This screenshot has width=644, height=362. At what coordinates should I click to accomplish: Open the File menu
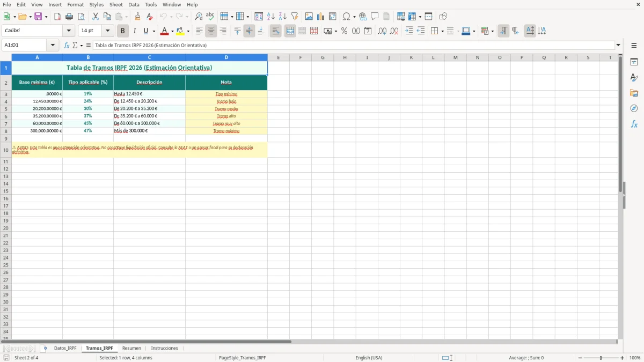7,4
